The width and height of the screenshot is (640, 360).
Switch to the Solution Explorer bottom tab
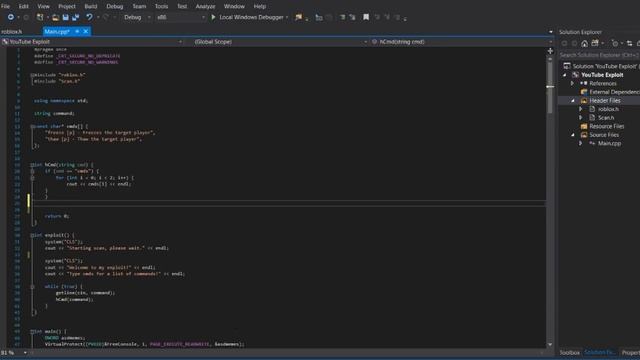pos(600,352)
